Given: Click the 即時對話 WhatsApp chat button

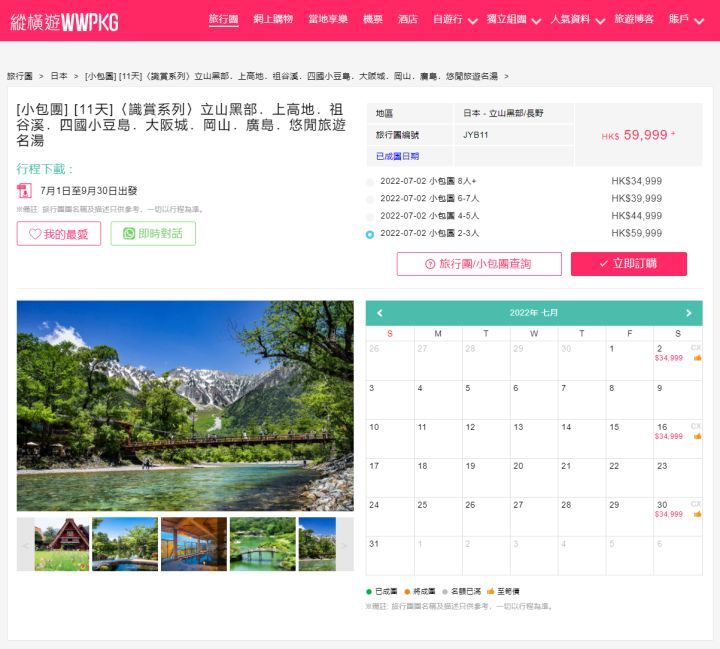Looking at the screenshot, I should [x=153, y=234].
